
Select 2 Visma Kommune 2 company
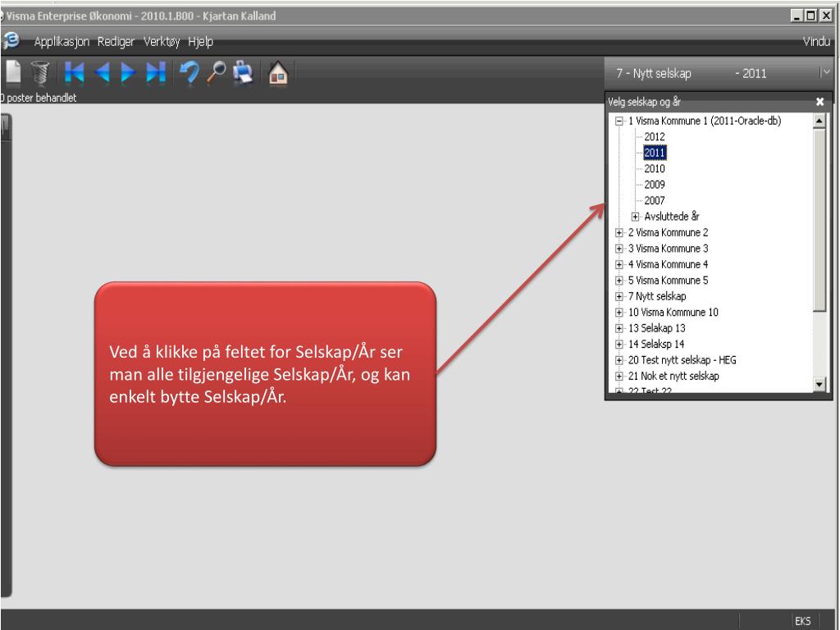coord(668,232)
